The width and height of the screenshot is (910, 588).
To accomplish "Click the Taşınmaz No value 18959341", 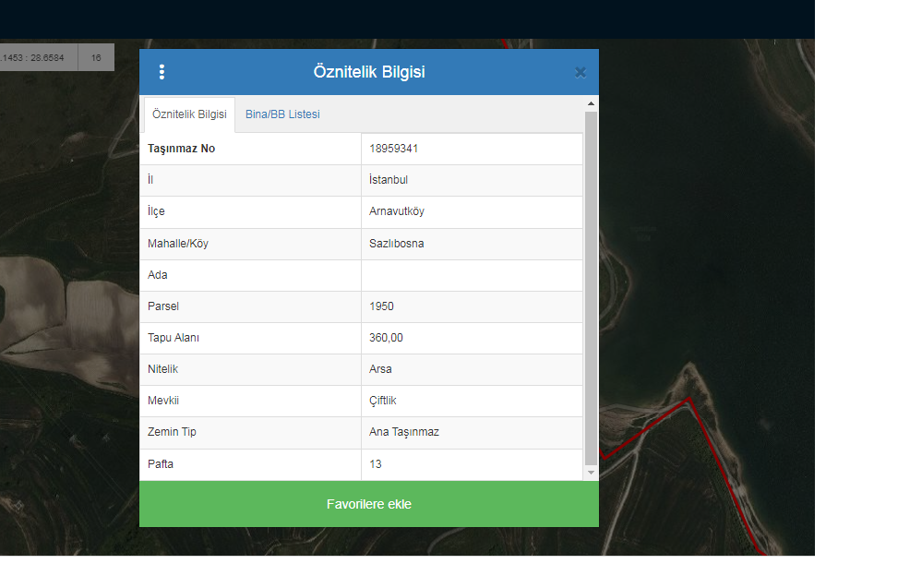I will 394,149.
